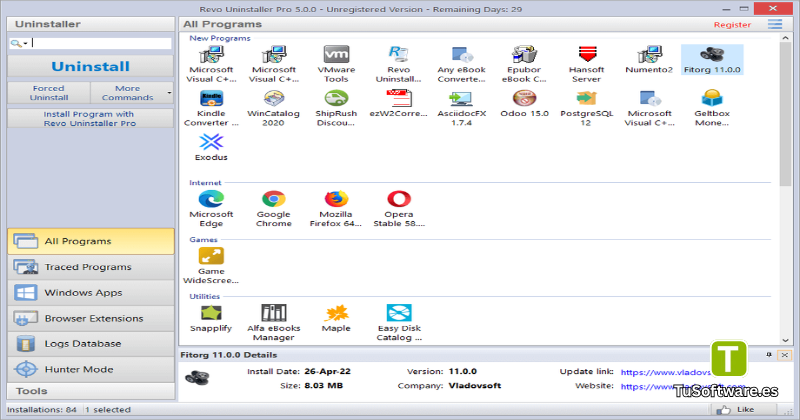This screenshot has height=420, width=800.
Task: Click the Forced Uninstall button
Action: tap(49, 93)
